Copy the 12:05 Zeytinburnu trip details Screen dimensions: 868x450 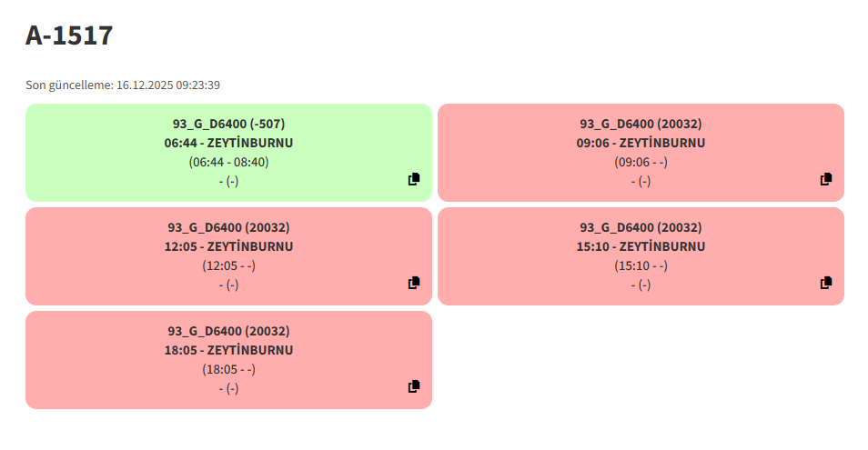(x=414, y=283)
